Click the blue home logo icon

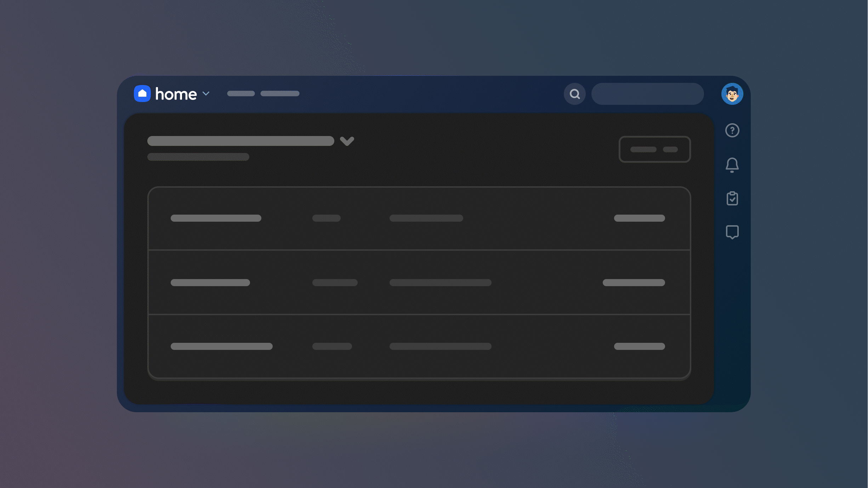[142, 93]
